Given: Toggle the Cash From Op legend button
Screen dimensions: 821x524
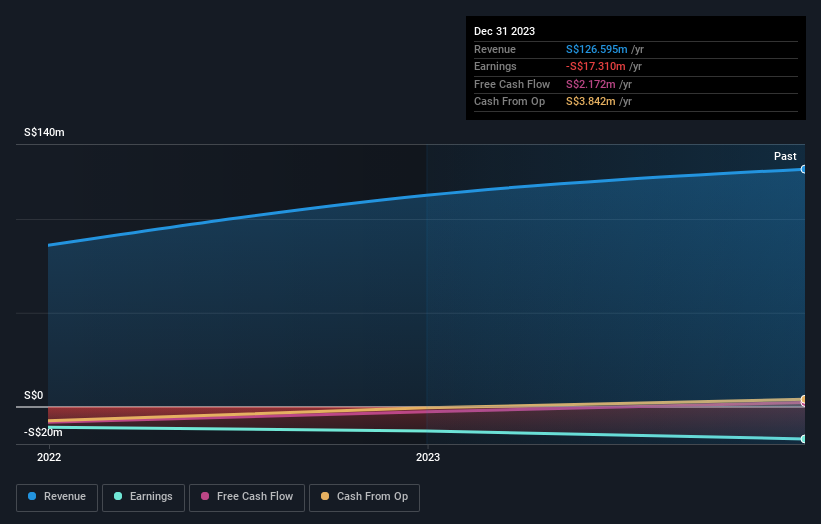Looking at the screenshot, I should click(364, 497).
